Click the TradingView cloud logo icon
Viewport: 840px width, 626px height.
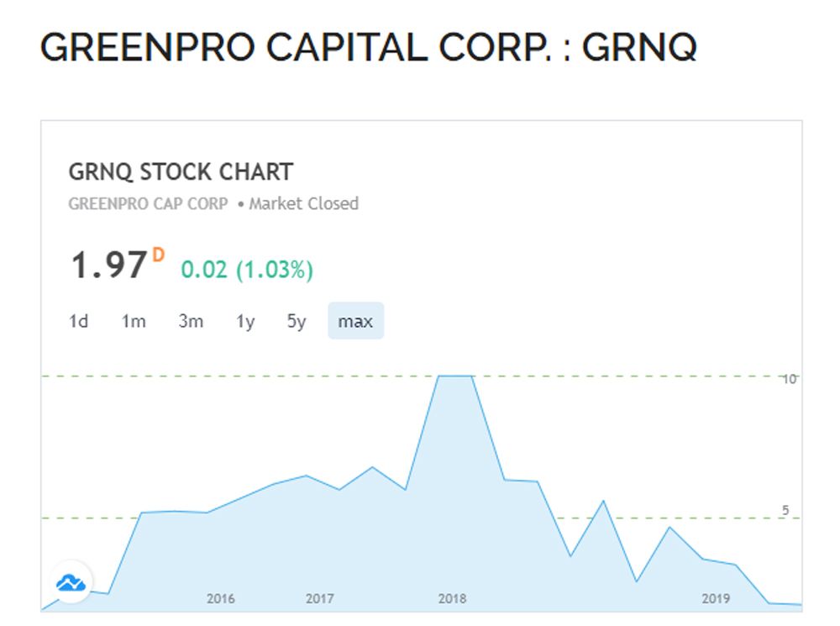click(72, 581)
